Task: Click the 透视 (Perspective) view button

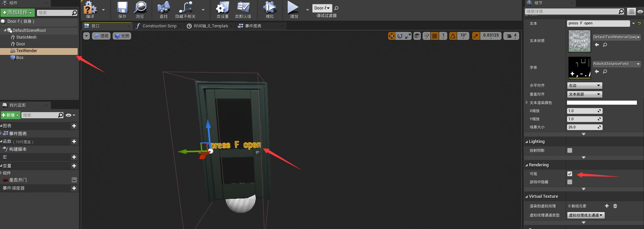Action: point(101,36)
